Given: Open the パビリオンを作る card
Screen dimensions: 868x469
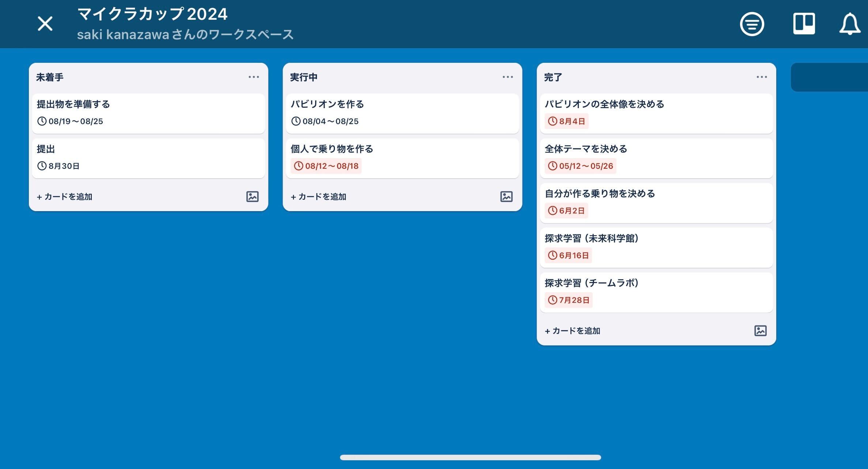Looking at the screenshot, I should 402,113.
